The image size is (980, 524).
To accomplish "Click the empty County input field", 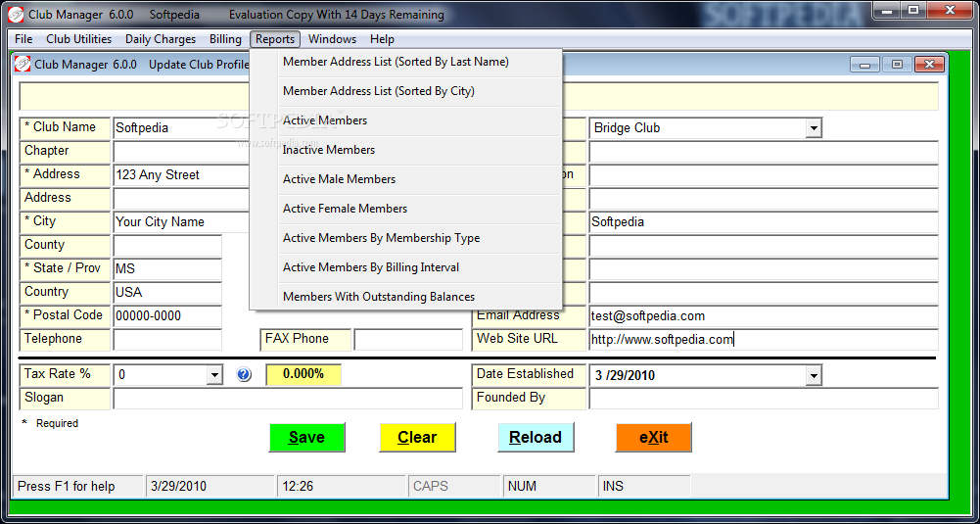I will pyautogui.click(x=167, y=246).
